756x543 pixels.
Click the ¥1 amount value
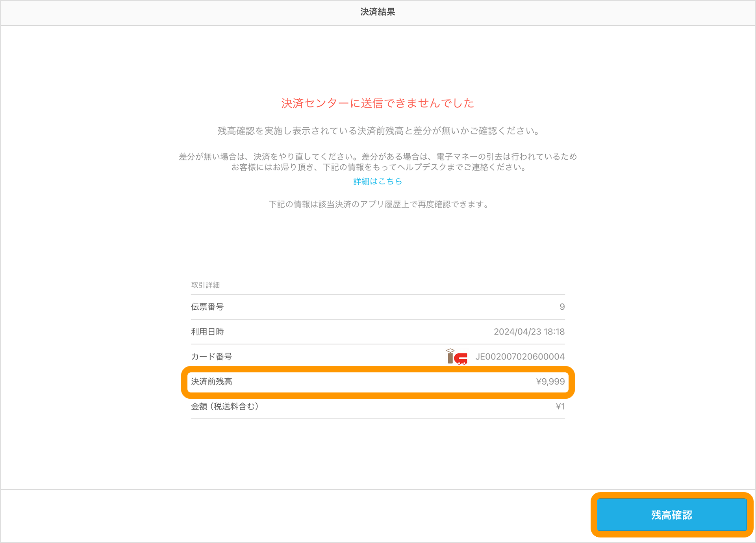[560, 406]
